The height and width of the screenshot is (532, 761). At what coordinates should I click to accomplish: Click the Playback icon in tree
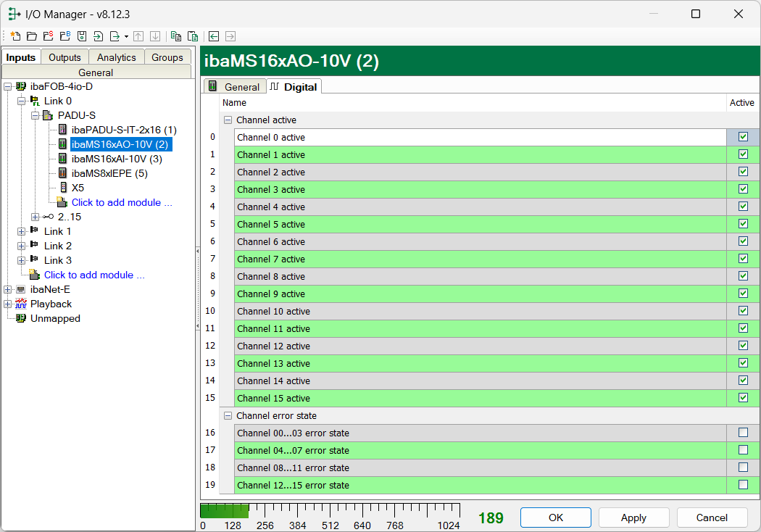21,304
